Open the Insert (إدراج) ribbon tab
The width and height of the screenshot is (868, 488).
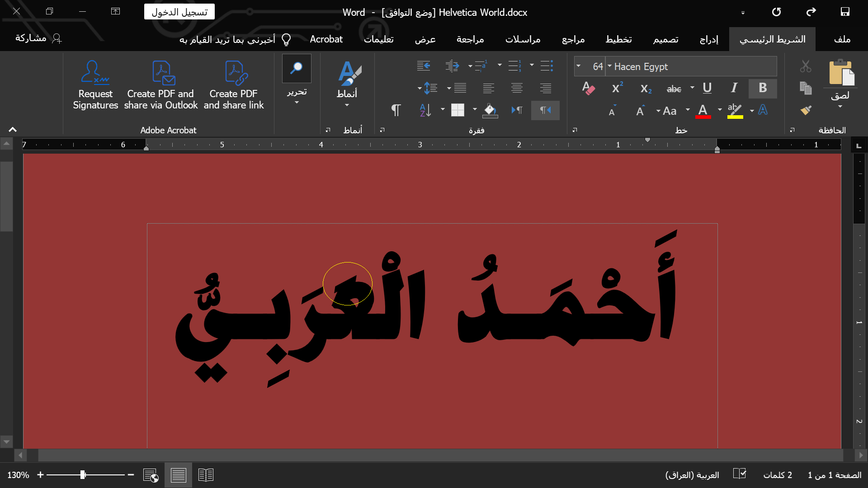(x=709, y=39)
